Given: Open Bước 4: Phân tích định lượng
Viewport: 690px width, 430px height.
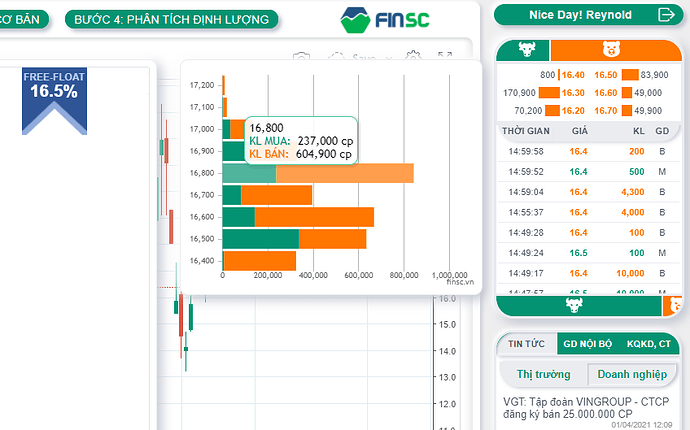Looking at the screenshot, I should coord(172,19).
